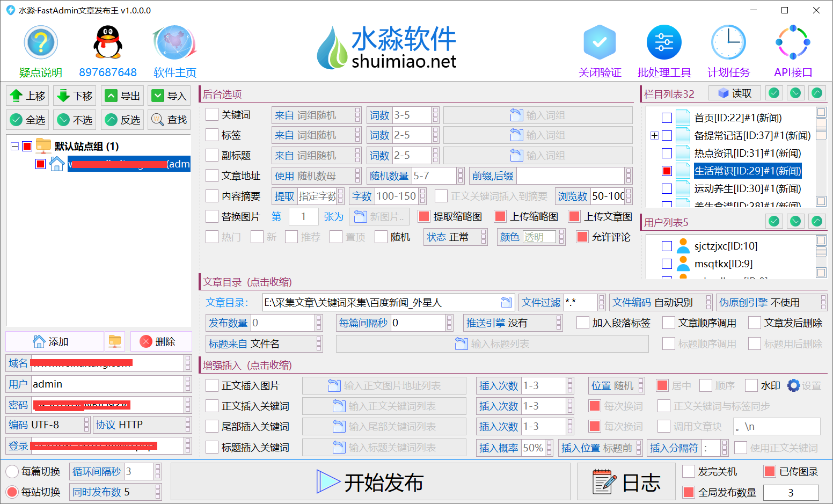Select 热点资讯[ID:31] column item

tap(747, 153)
